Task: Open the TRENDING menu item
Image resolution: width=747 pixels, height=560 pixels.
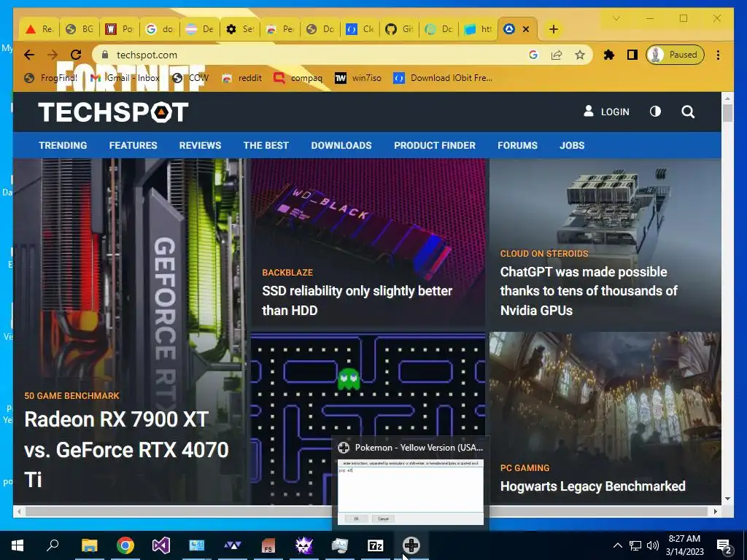Action: tap(63, 145)
